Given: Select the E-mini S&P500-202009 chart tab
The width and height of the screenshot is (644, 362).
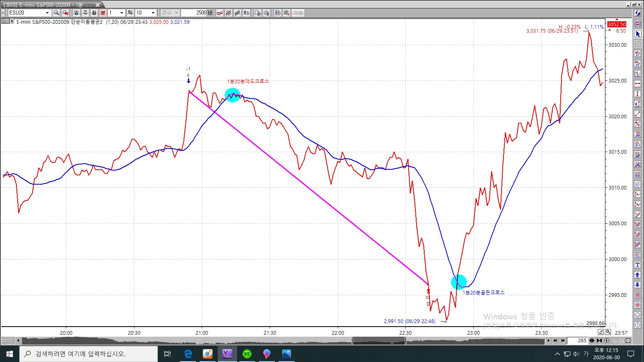Looking at the screenshot, I should (48, 5).
